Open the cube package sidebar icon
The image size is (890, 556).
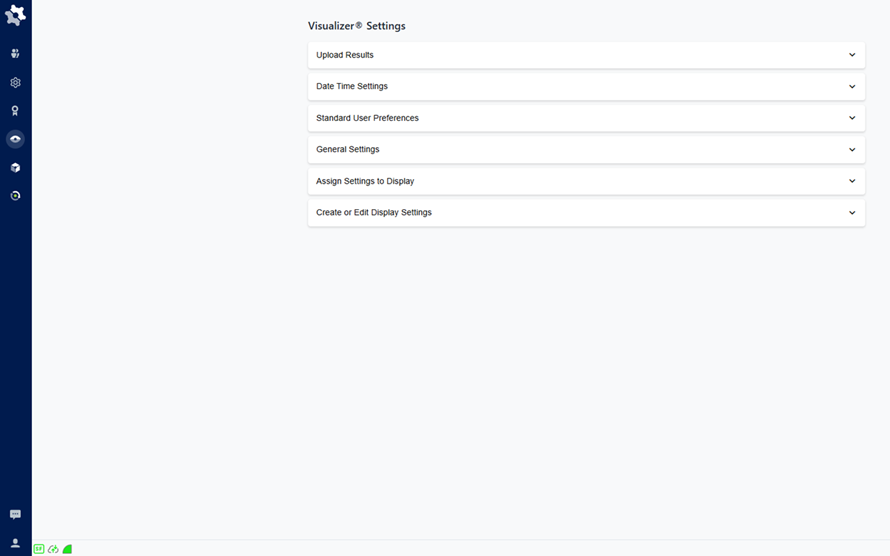click(x=15, y=168)
